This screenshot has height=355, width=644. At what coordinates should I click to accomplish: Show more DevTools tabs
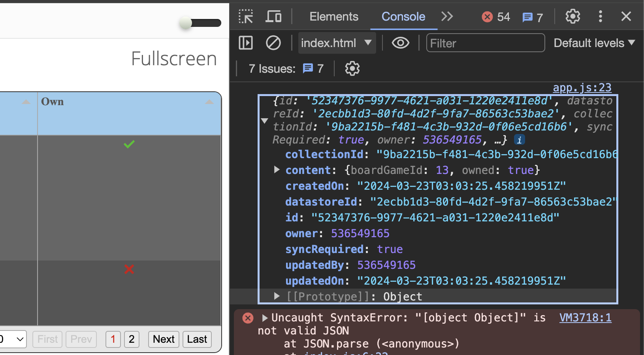click(x=447, y=17)
